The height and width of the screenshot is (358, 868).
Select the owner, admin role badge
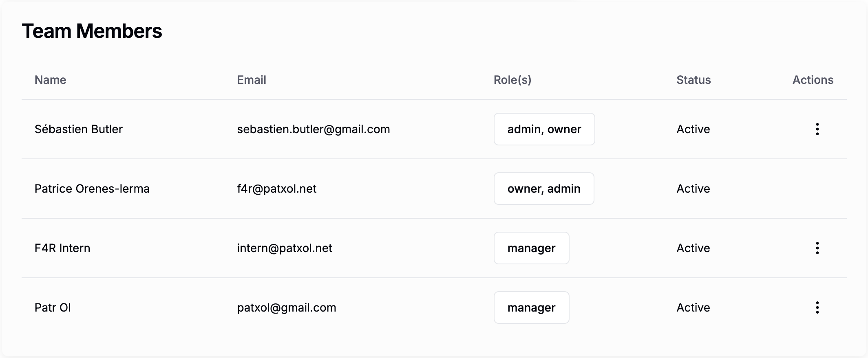pyautogui.click(x=544, y=189)
